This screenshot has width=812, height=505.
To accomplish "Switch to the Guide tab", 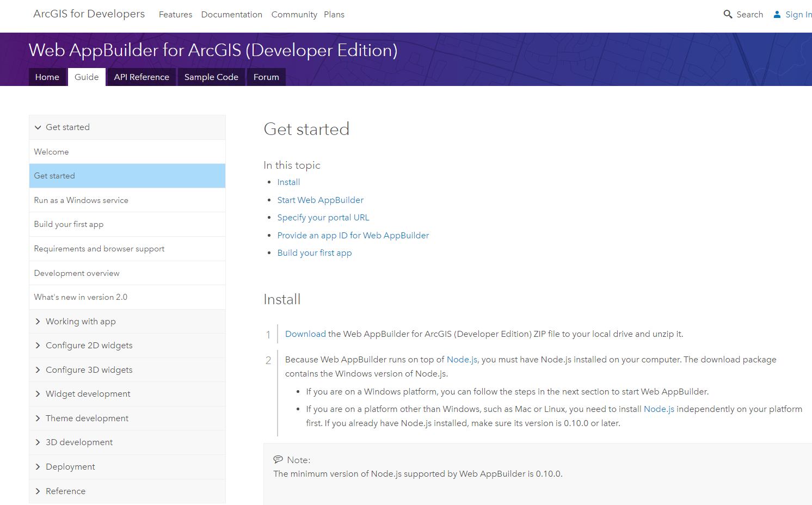I will pos(87,77).
